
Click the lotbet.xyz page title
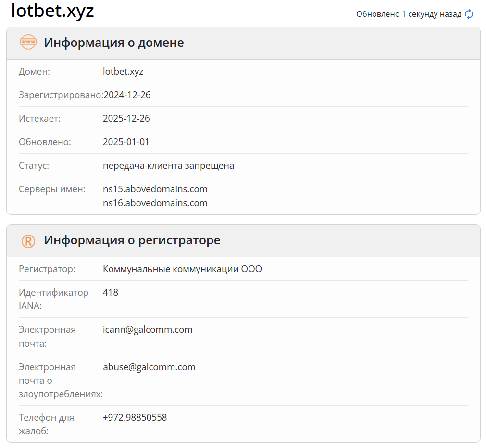click(52, 11)
